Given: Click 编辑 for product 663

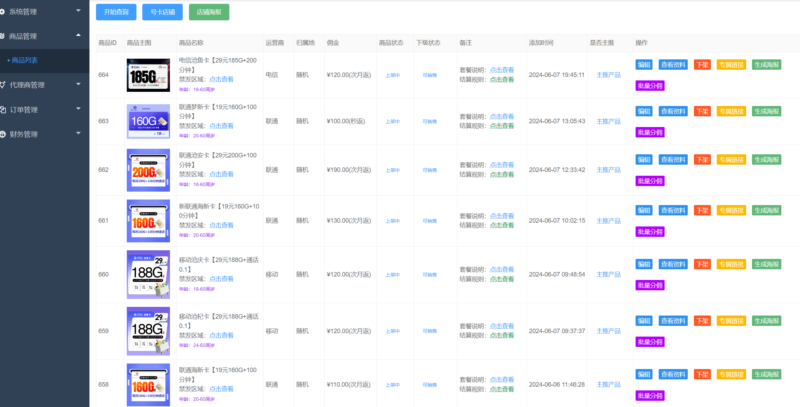Looking at the screenshot, I should point(644,111).
